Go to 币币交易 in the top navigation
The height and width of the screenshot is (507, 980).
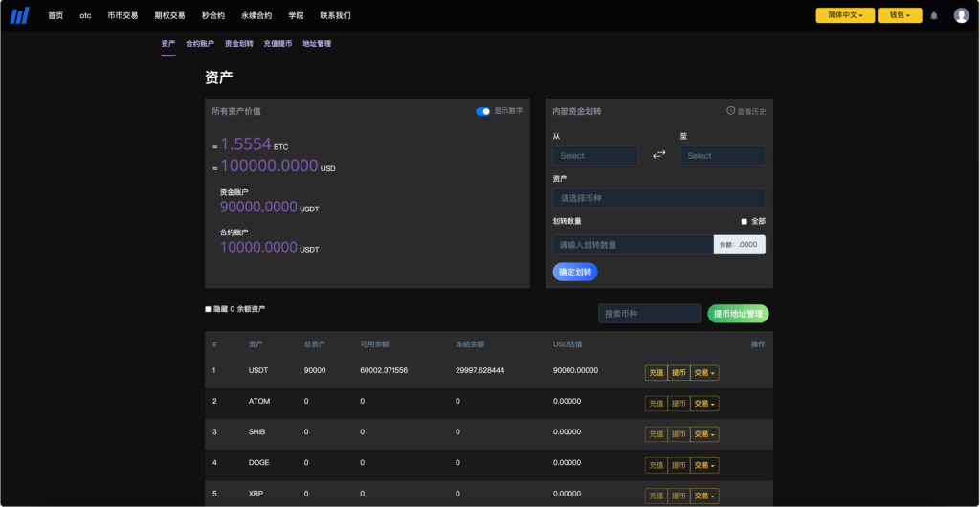point(122,16)
